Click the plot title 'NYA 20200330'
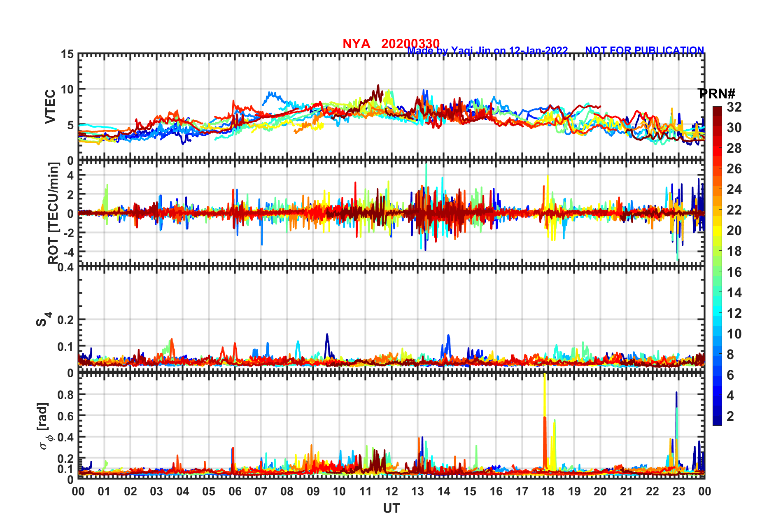The width and height of the screenshot is (783, 532). tap(391, 44)
